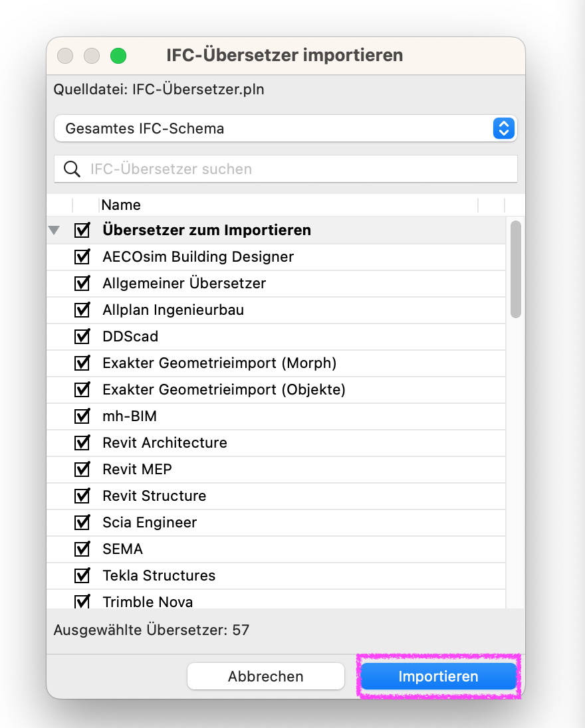This screenshot has width=585, height=728.
Task: Click the search magnifier icon
Action: [72, 169]
